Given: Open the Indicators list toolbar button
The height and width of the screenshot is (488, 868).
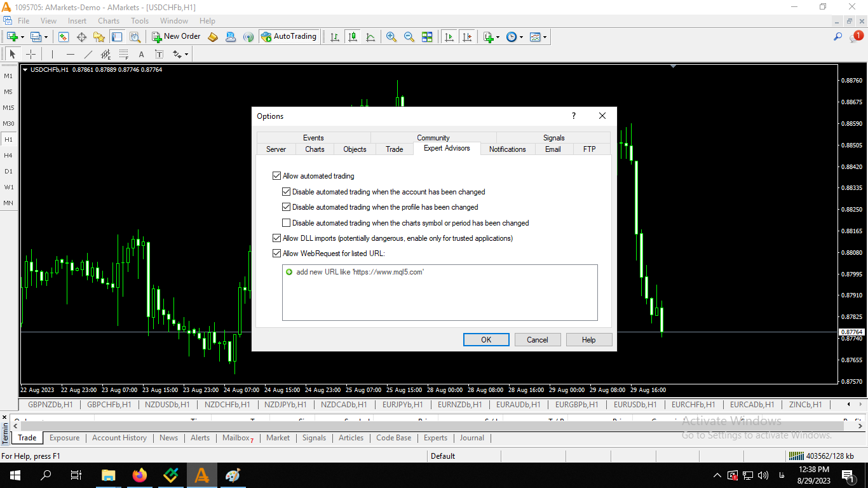Looking at the screenshot, I should pos(488,37).
